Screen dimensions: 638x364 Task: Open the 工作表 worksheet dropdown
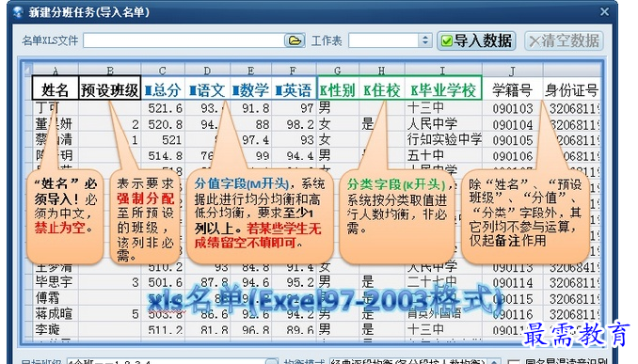coord(424,40)
